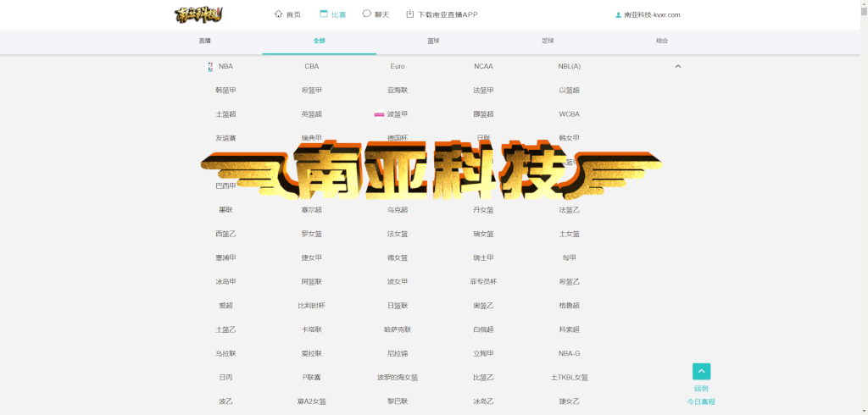The height and width of the screenshot is (415, 868).
Task: Switch to the 全部 tab
Action: (x=319, y=41)
